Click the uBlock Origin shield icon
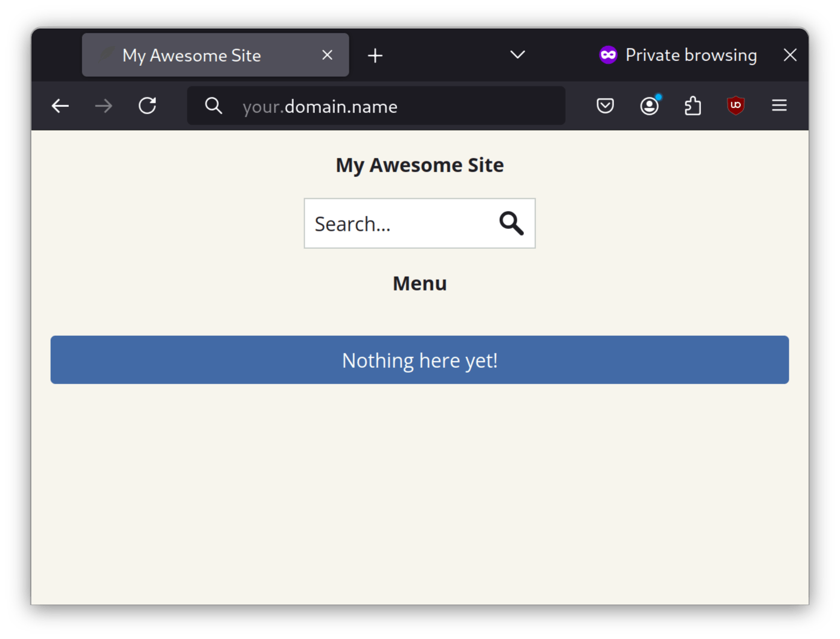 pyautogui.click(x=735, y=106)
